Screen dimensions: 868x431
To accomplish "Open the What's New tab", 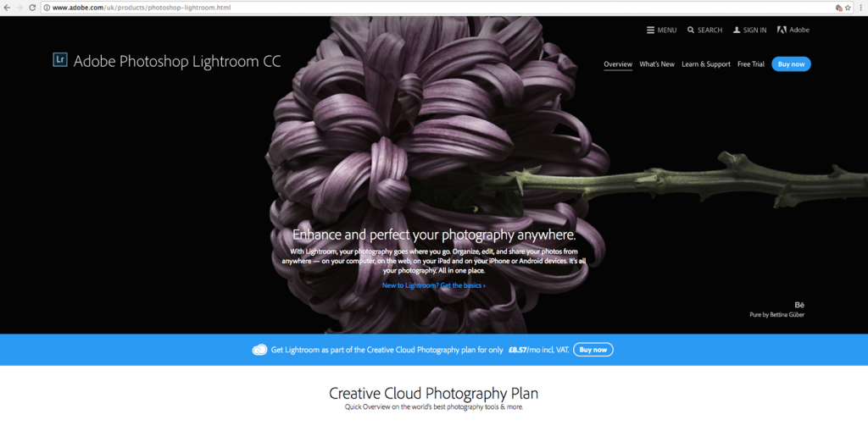I will (657, 64).
